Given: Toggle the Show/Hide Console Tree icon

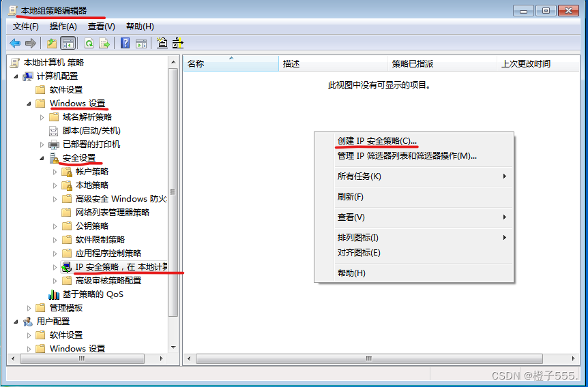Looking at the screenshot, I should tap(68, 44).
